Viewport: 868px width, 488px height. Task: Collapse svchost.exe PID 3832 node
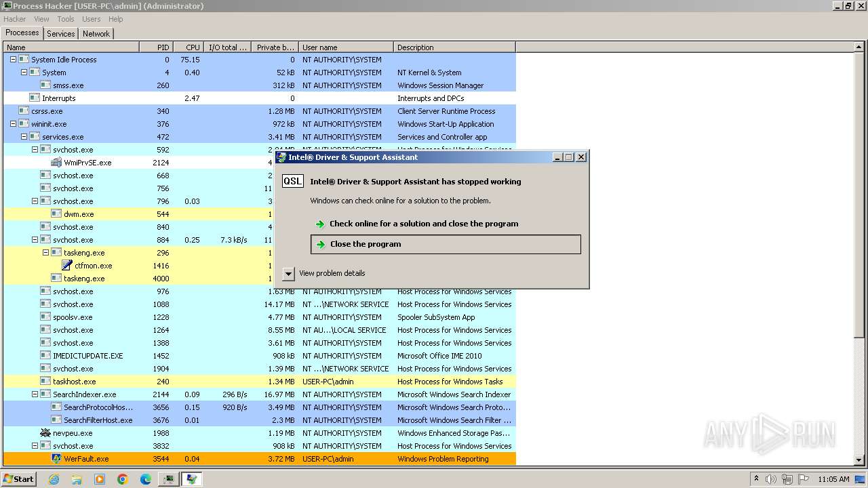coord(35,446)
